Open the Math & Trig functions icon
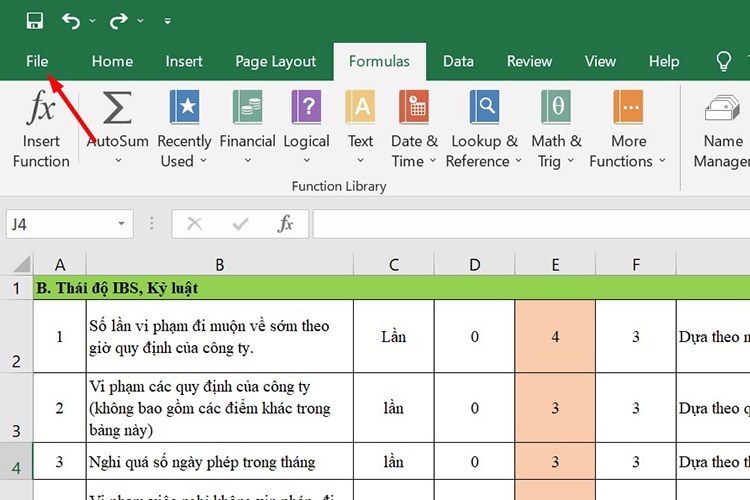The height and width of the screenshot is (500, 750). click(x=556, y=106)
